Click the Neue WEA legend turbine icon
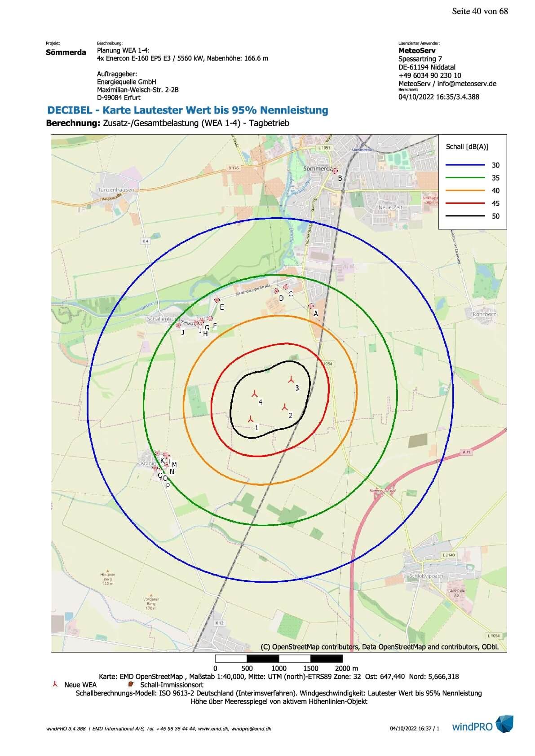Screen dimensions: 535x756 55,685
